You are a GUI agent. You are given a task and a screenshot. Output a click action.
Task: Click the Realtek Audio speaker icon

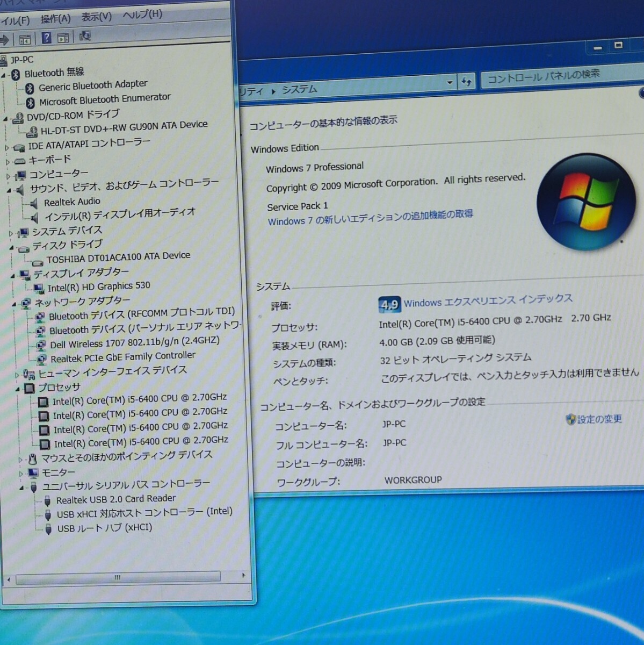(34, 204)
